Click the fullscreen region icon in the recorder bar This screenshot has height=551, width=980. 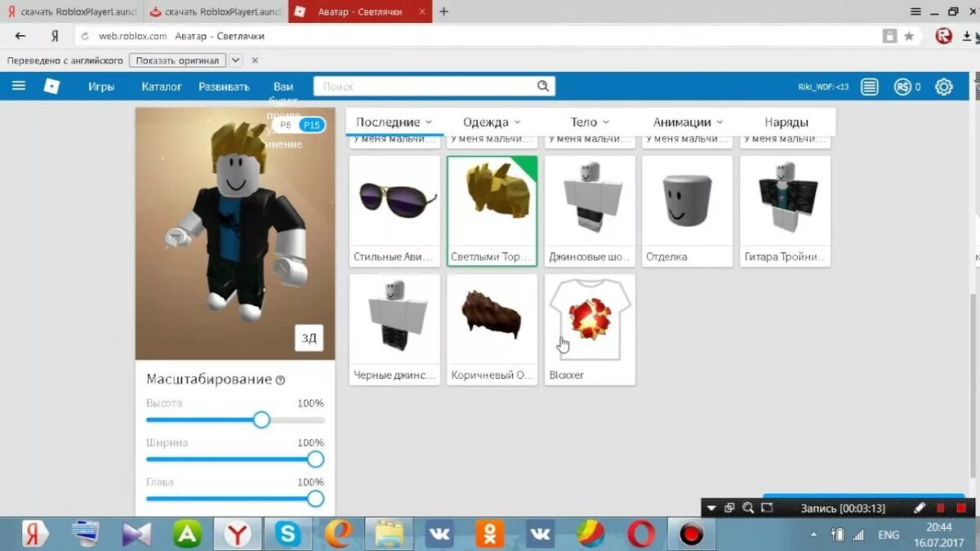767,508
